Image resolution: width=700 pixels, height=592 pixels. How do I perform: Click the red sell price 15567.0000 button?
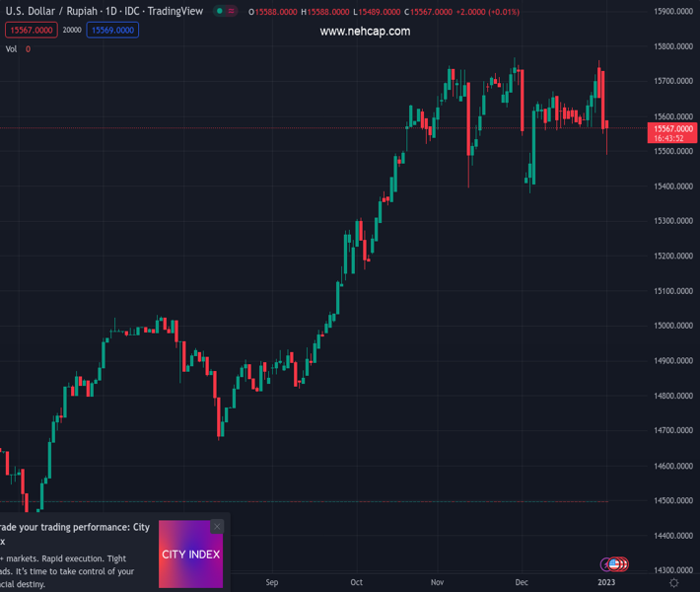pyautogui.click(x=30, y=31)
